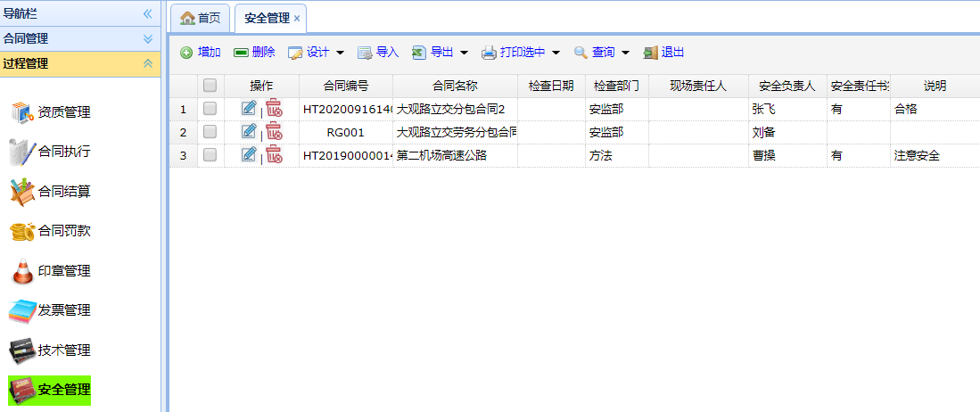Click the 刘备 cell
The height and width of the screenshot is (412, 980).
click(787, 133)
